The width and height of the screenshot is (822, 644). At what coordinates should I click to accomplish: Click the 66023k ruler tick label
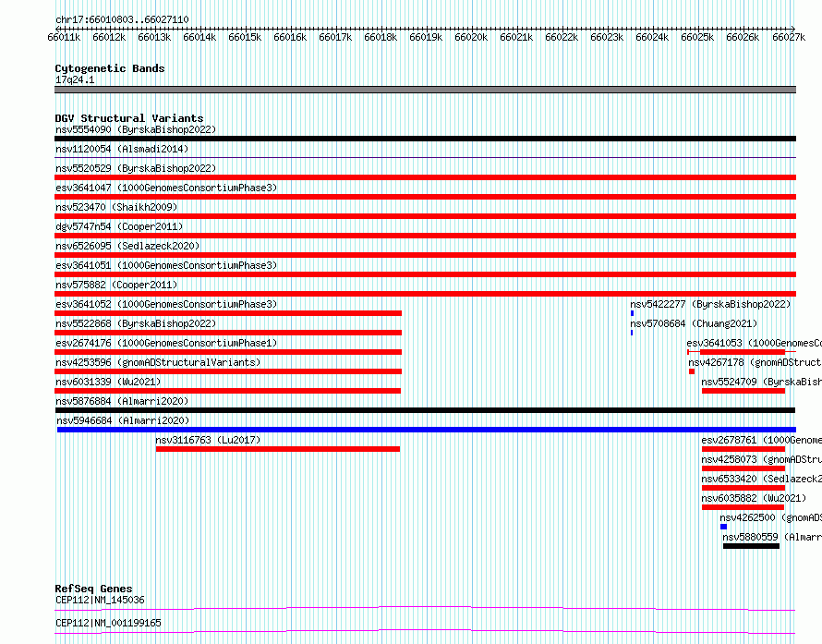[x=607, y=37]
